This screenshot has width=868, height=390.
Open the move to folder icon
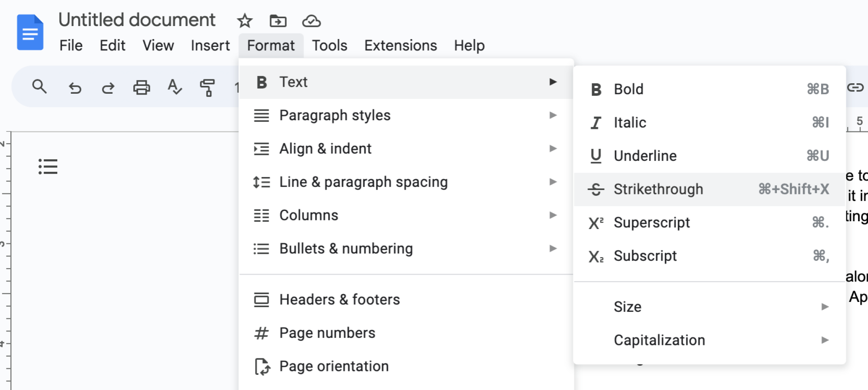[x=278, y=21]
